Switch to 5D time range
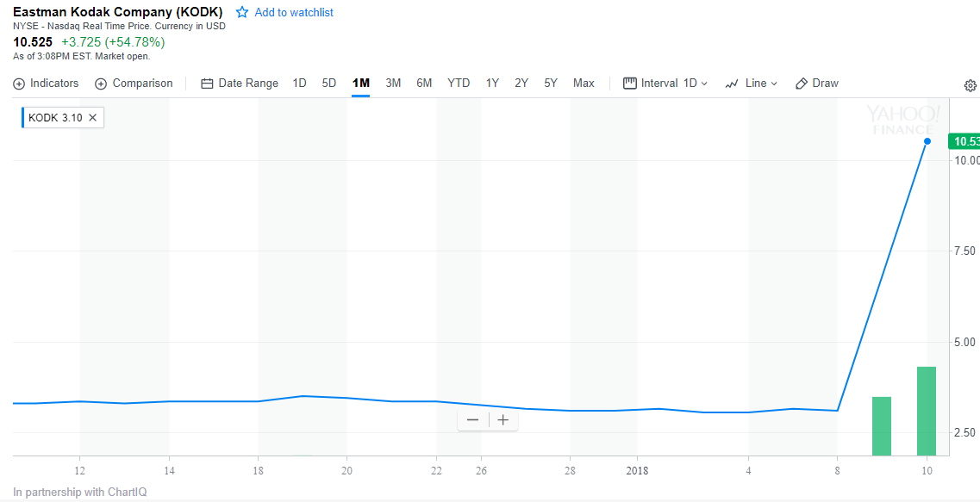Screen dimensions: 980x502 point(328,83)
